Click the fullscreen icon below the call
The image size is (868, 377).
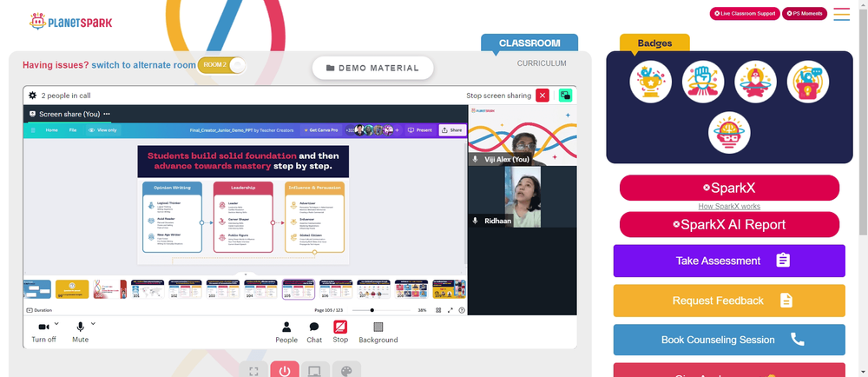(x=254, y=370)
